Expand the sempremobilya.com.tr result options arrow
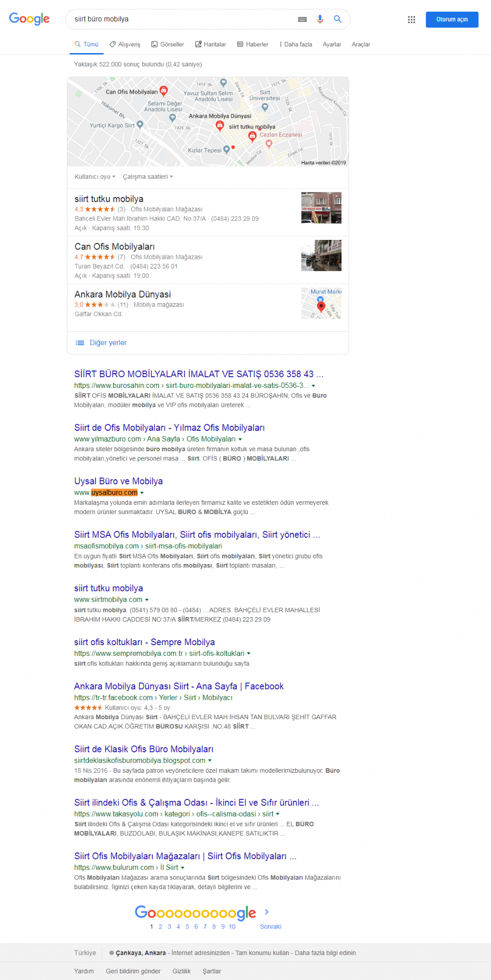 249,653
